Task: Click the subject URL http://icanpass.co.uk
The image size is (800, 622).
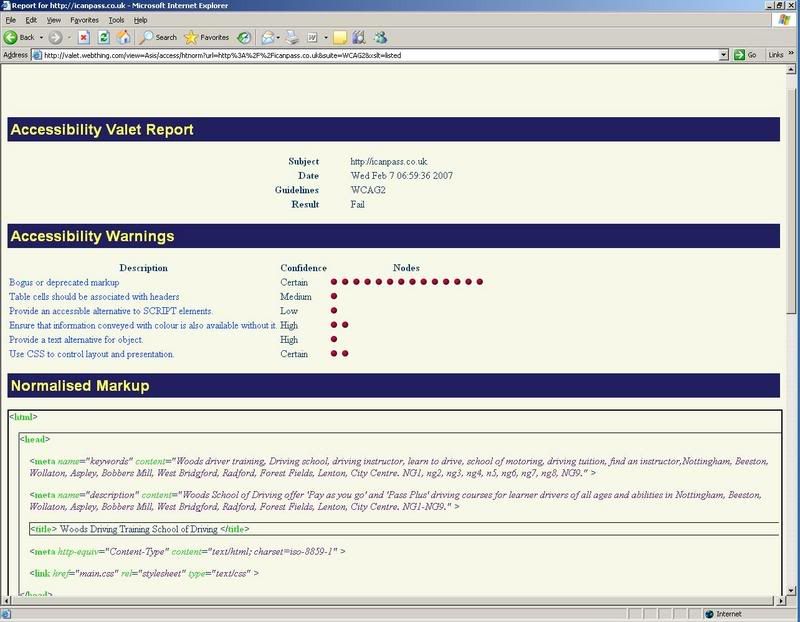Action: click(389, 161)
